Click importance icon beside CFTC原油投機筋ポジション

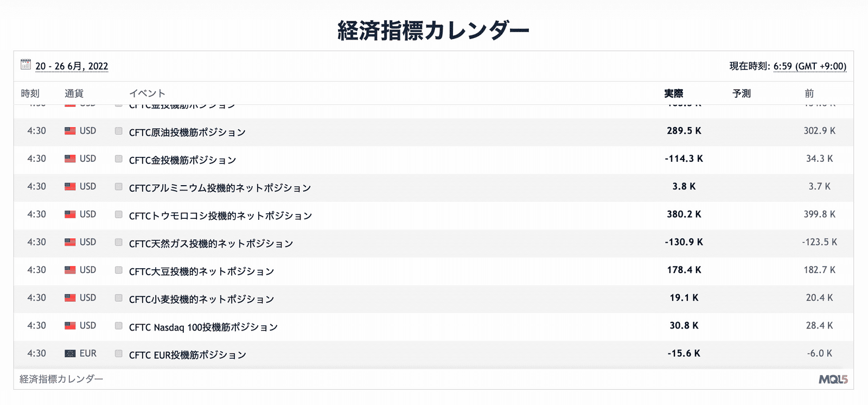click(118, 131)
